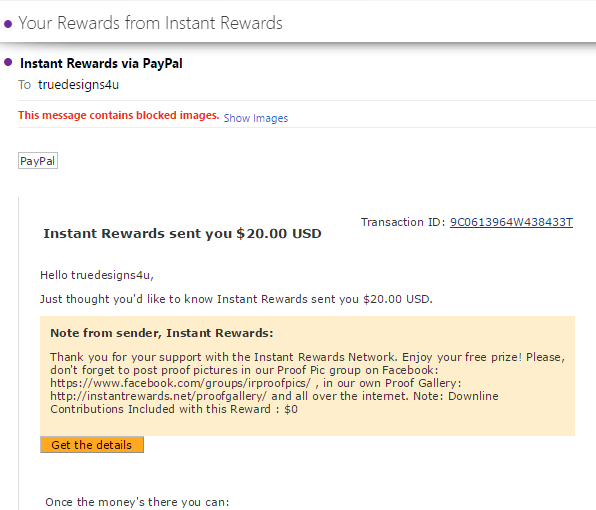Click the instantrewards.net/proofgallery URL text
The width and height of the screenshot is (596, 510).
pyautogui.click(x=159, y=396)
